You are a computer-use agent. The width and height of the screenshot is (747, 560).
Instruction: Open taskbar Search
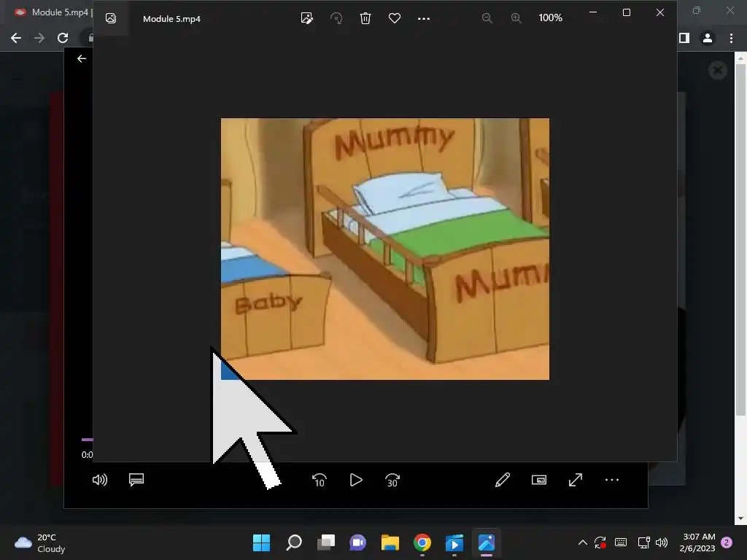coord(294,542)
